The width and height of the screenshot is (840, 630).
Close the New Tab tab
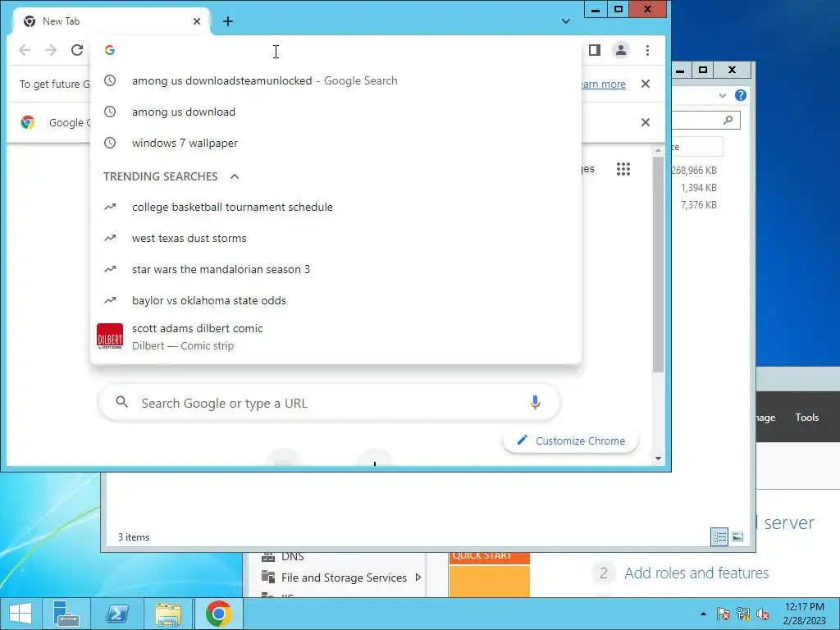point(197,21)
